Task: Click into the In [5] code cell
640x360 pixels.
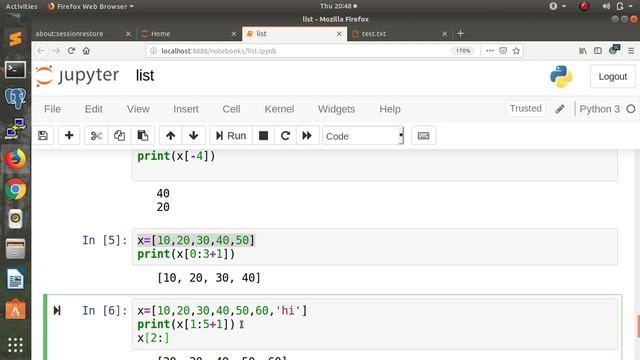Action: pos(374,247)
